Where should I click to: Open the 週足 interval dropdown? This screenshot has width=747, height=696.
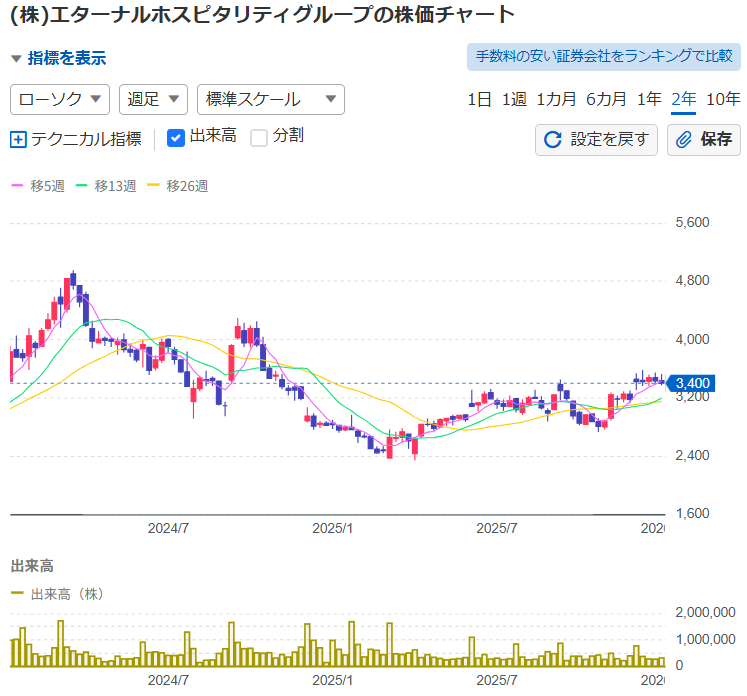tap(153, 99)
